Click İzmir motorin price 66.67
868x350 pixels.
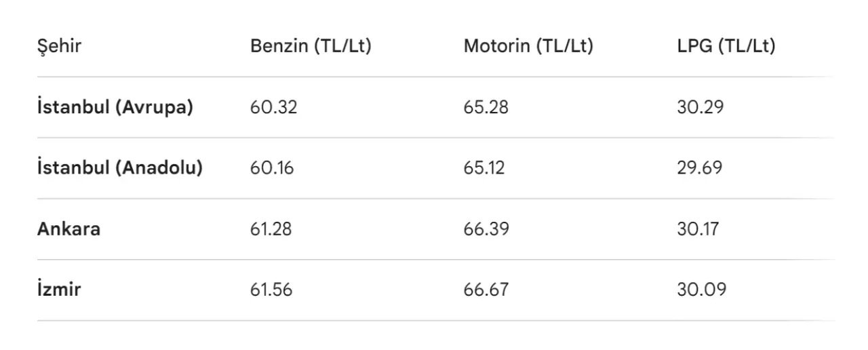tap(486, 290)
